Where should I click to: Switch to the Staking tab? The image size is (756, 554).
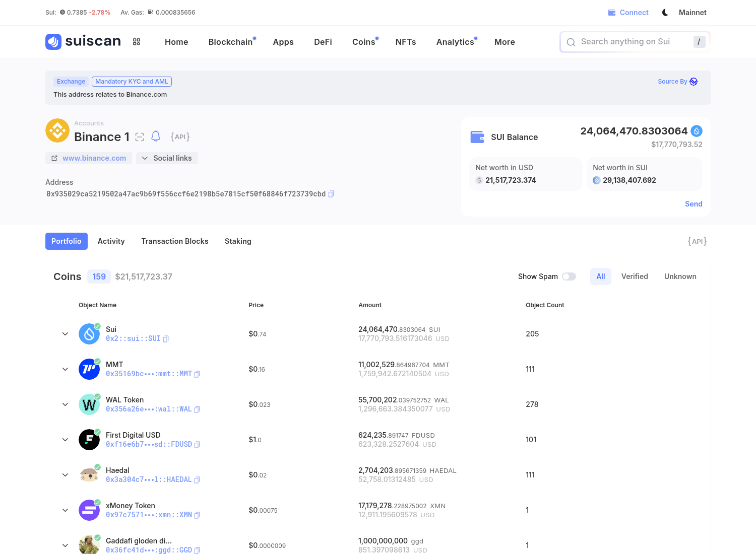point(238,241)
